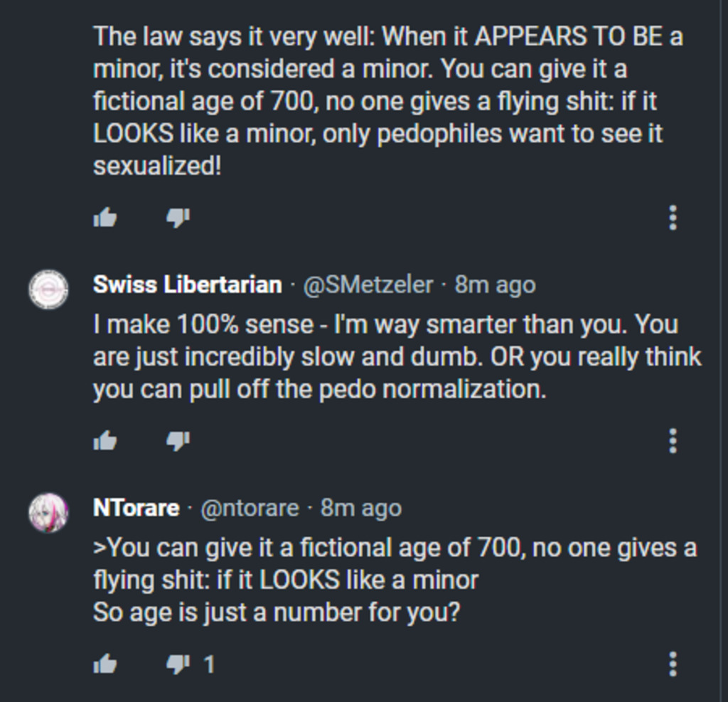The width and height of the screenshot is (728, 702).
Task: Dislike Swiss Libertarian's comment
Action: point(177,441)
